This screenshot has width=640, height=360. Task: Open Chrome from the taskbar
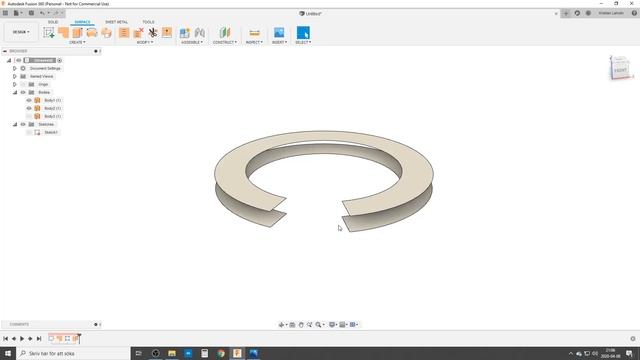[x=221, y=353]
